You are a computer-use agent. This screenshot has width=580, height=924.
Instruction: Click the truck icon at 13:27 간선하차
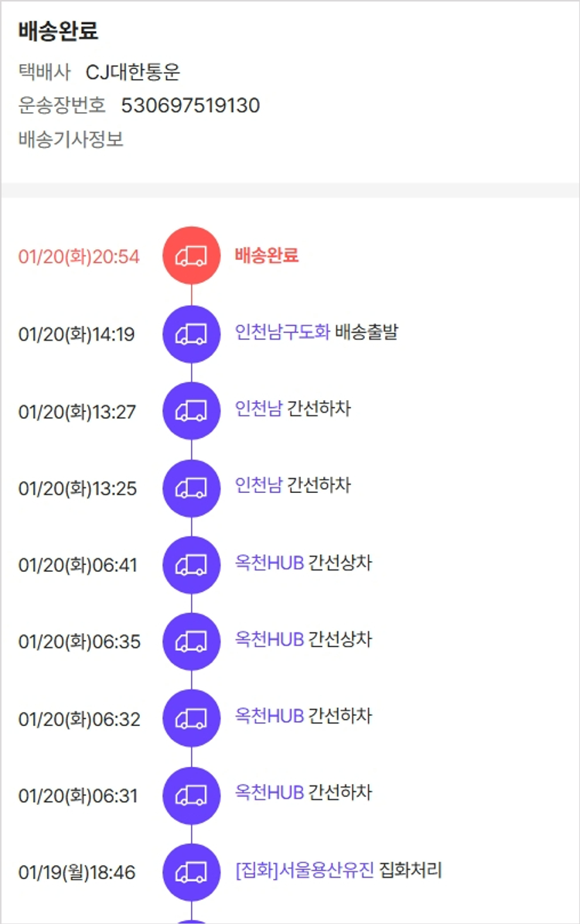191,411
